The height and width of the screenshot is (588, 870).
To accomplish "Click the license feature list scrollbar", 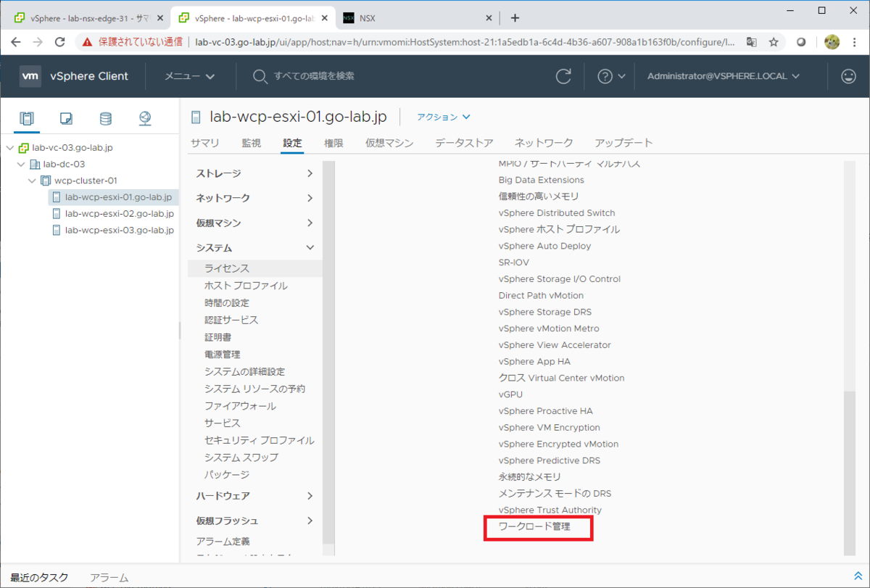I will click(x=850, y=473).
